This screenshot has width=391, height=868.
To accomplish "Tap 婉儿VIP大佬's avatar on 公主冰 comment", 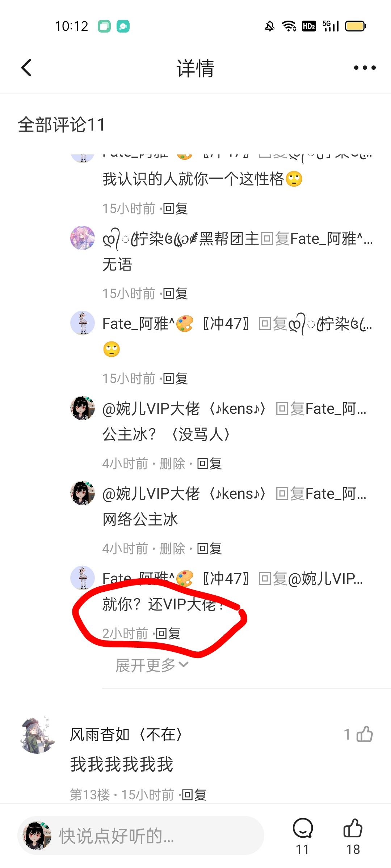I will pyautogui.click(x=83, y=408).
